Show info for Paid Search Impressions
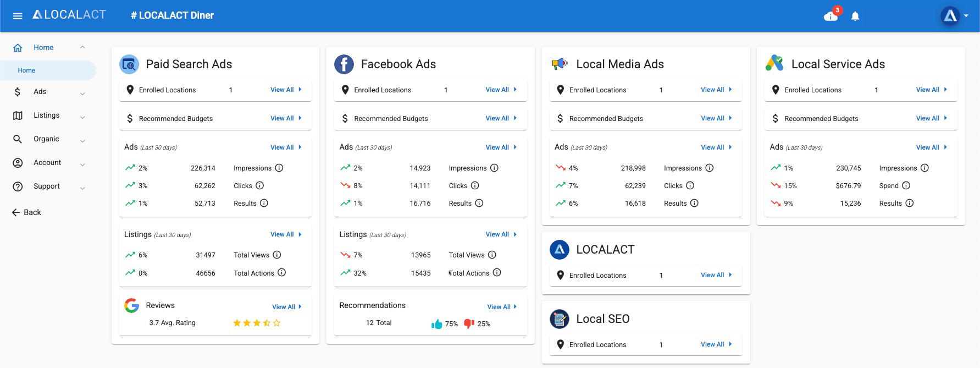Viewport: 980px width, 368px height. coord(279,168)
